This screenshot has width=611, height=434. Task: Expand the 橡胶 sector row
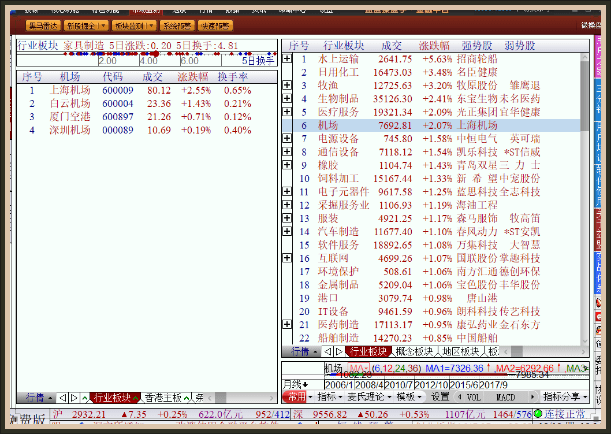click(287, 165)
